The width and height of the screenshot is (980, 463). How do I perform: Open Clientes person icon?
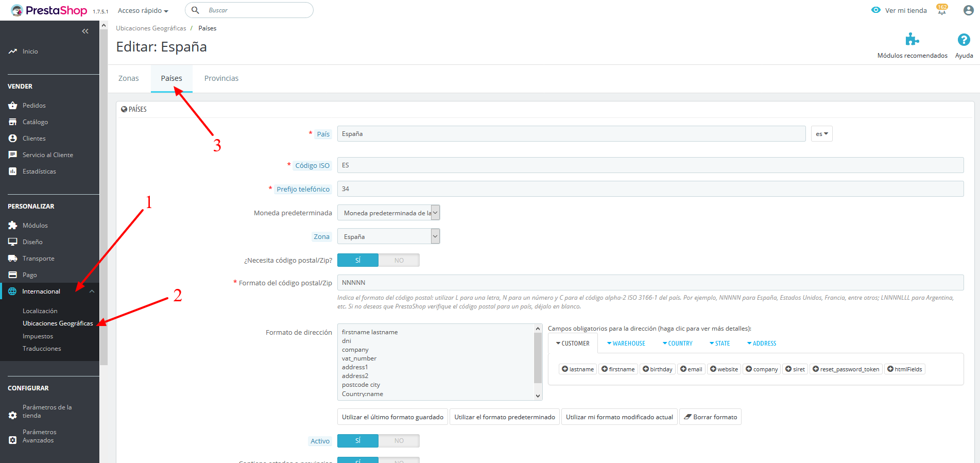[x=13, y=139]
